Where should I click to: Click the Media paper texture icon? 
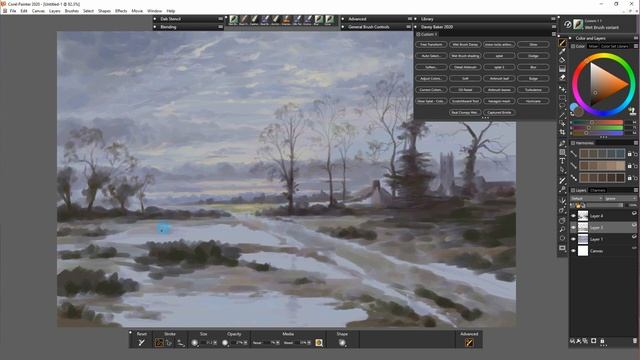tap(319, 343)
